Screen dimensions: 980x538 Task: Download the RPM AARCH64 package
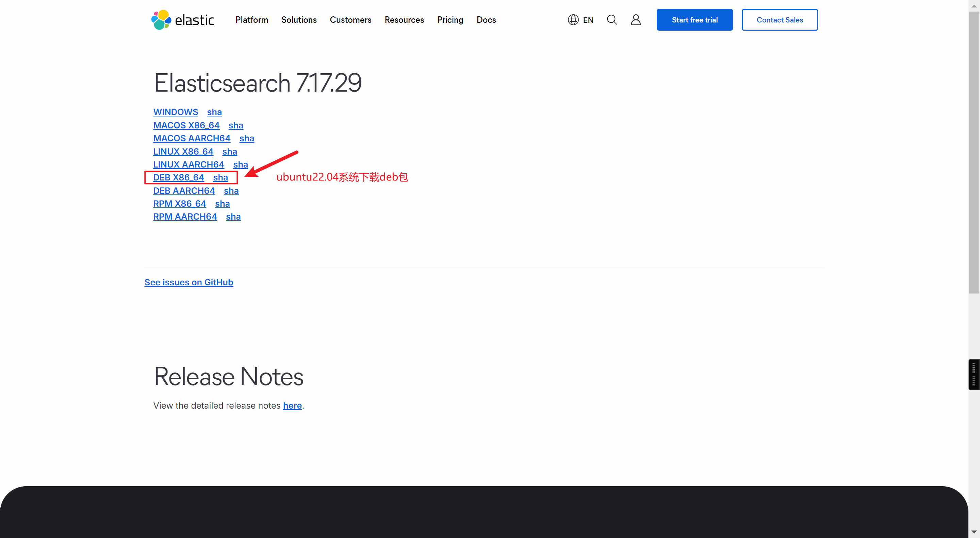pos(185,217)
